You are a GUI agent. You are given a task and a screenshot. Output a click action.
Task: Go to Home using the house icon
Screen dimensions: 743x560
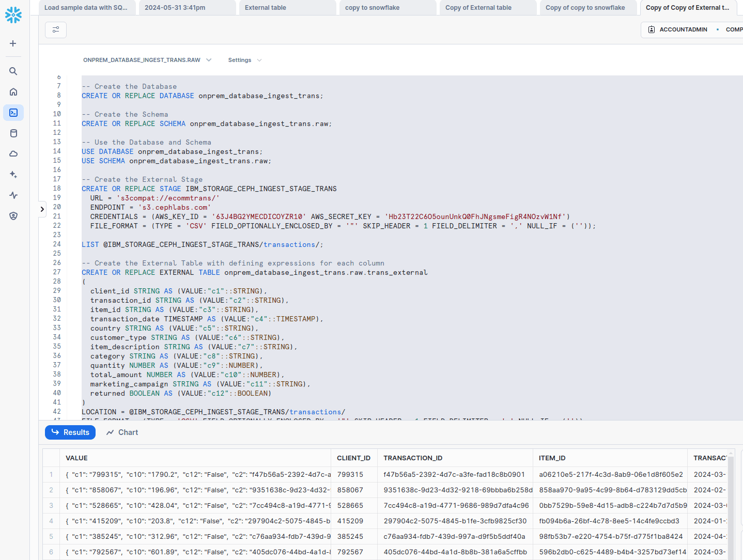(13, 92)
